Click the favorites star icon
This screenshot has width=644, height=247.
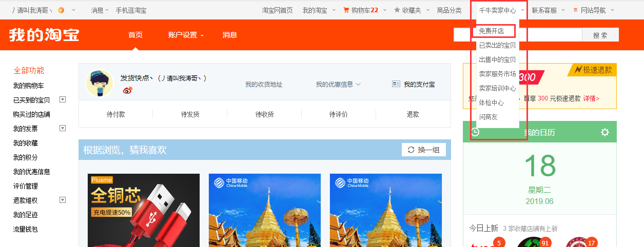[397, 10]
